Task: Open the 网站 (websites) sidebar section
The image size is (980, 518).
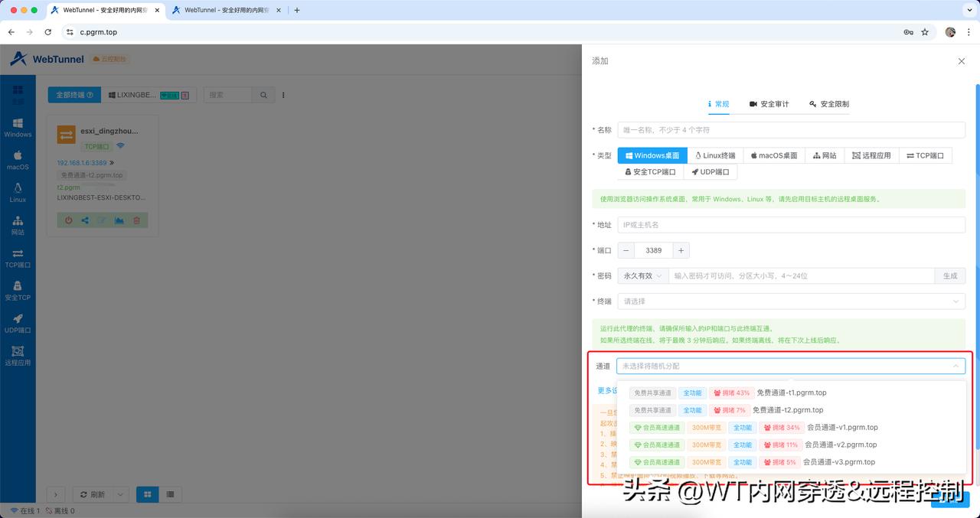Action: pyautogui.click(x=17, y=226)
